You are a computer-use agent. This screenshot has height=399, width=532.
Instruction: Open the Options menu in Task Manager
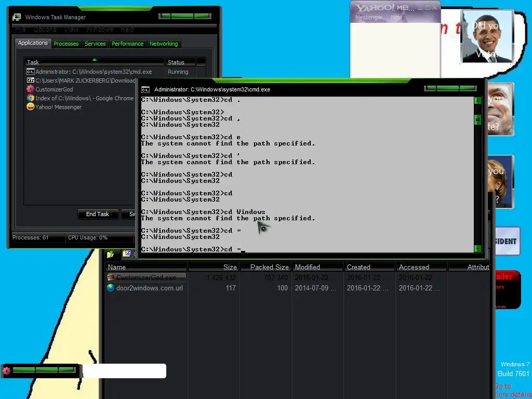pyautogui.click(x=45, y=30)
